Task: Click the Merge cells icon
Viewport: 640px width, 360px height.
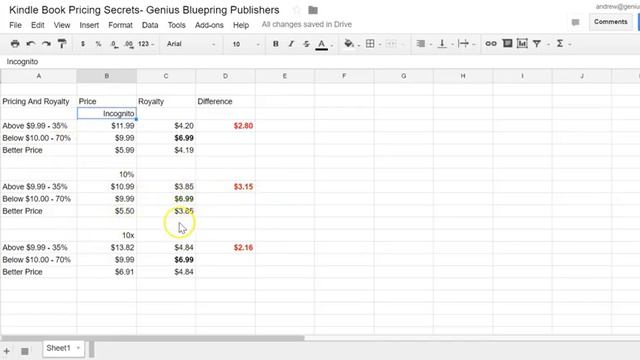Action: coord(391,44)
